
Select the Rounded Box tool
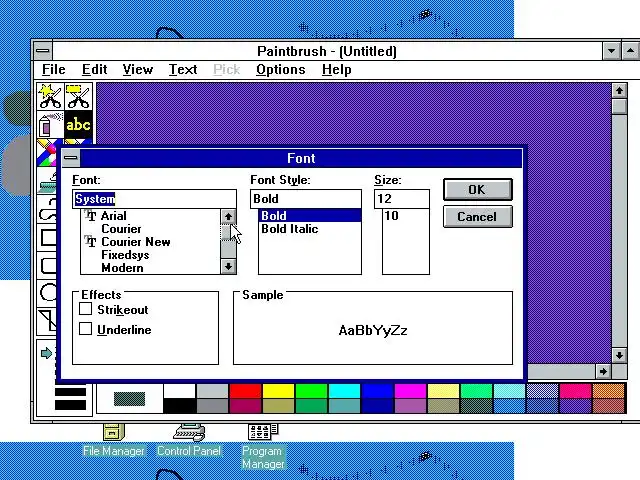(47, 265)
